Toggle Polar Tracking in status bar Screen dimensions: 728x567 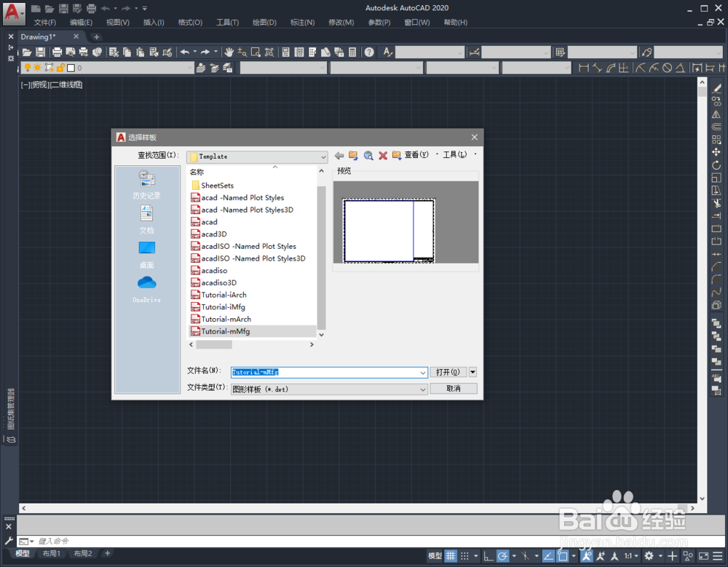pyautogui.click(x=502, y=556)
